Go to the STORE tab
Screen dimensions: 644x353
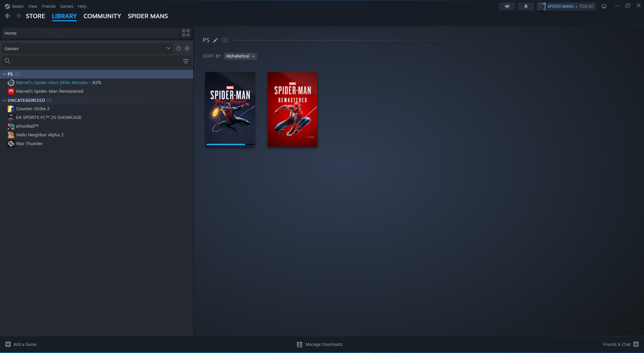(35, 16)
